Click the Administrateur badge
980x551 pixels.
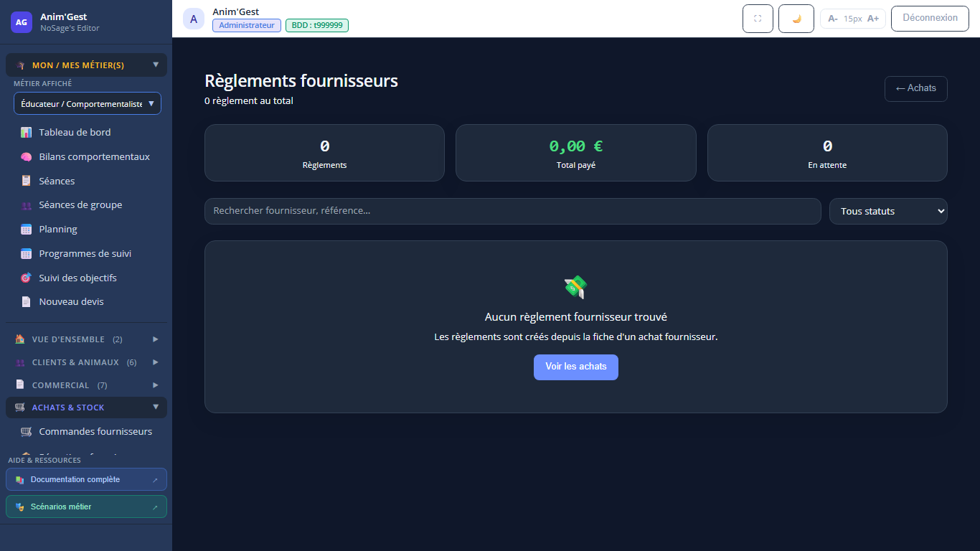click(247, 25)
